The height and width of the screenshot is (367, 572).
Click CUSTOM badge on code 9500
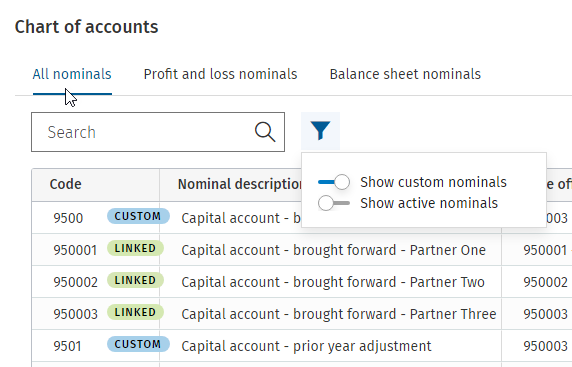[138, 216]
